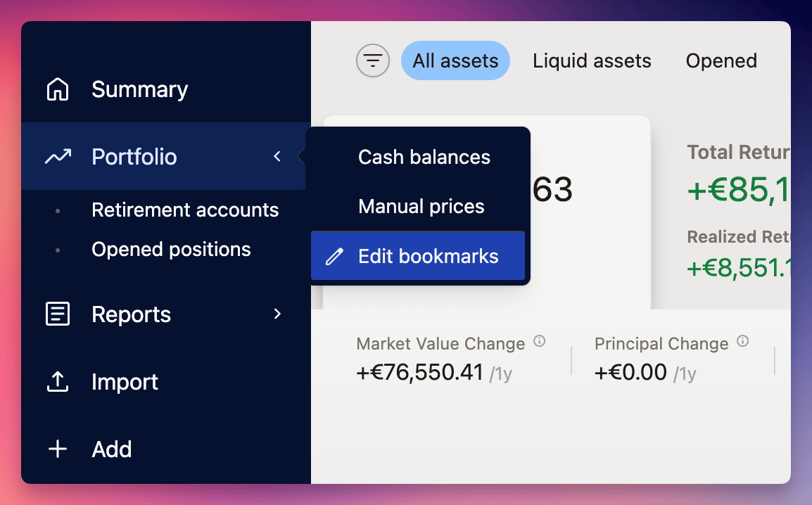
Task: Click the Realized Return green amount
Action: pos(739,268)
